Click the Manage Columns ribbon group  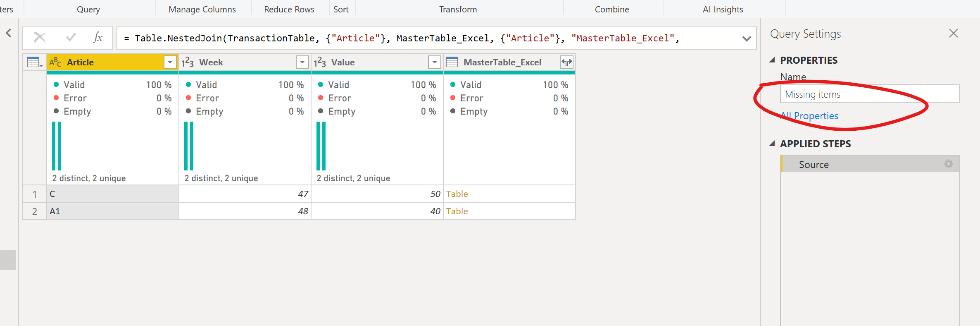pyautogui.click(x=202, y=9)
